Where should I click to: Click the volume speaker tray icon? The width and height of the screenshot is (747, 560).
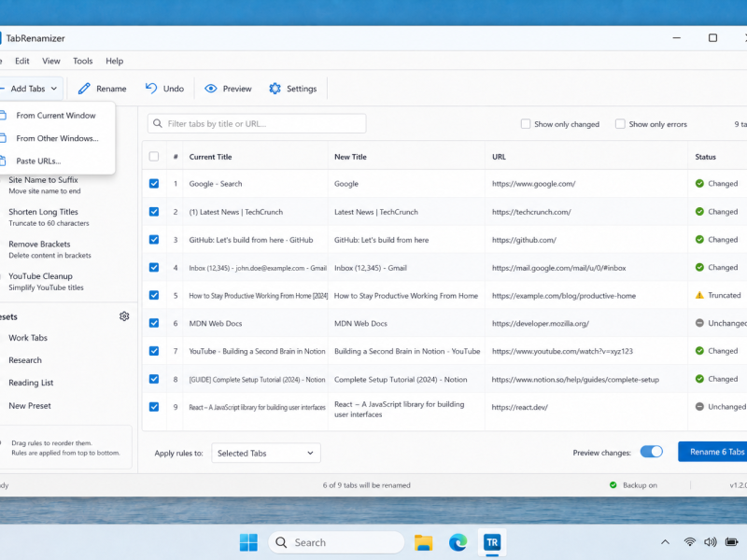(710, 542)
